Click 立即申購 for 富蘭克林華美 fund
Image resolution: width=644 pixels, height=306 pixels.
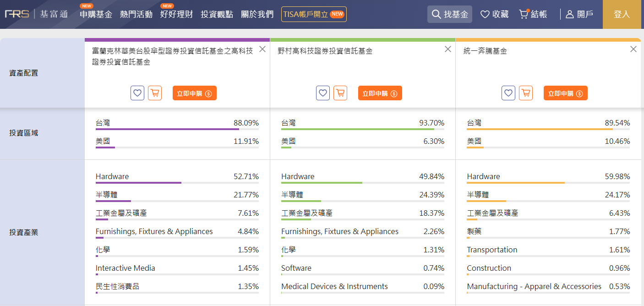[195, 93]
